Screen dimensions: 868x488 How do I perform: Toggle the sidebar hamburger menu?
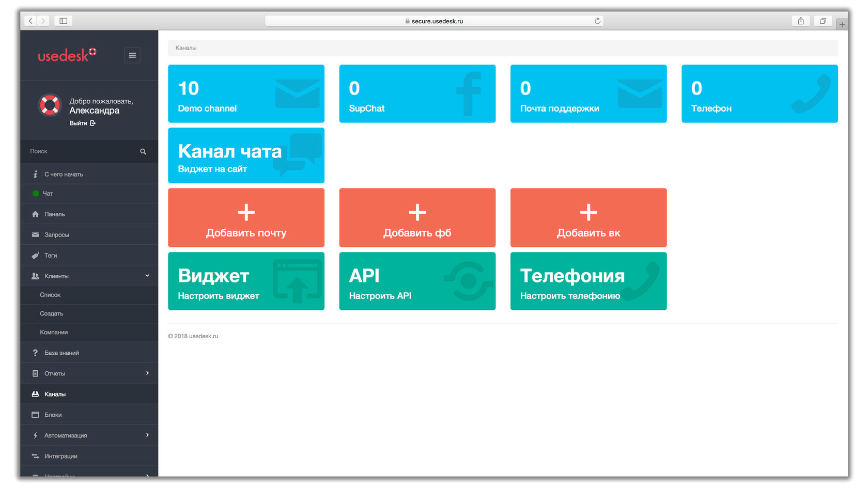pyautogui.click(x=132, y=55)
